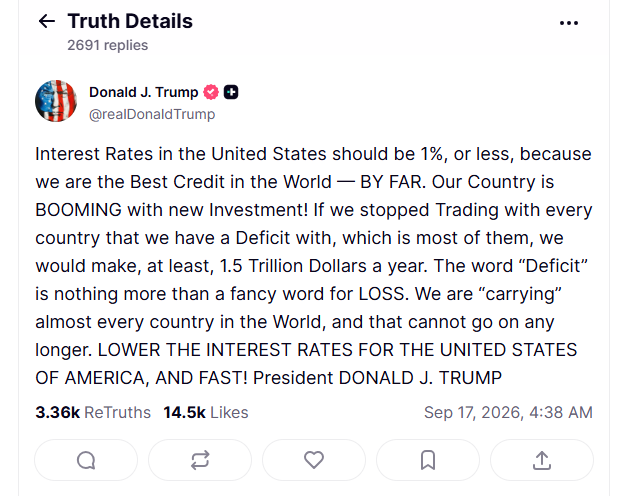Go back using the left arrow
The height and width of the screenshot is (496, 623).
46,21
